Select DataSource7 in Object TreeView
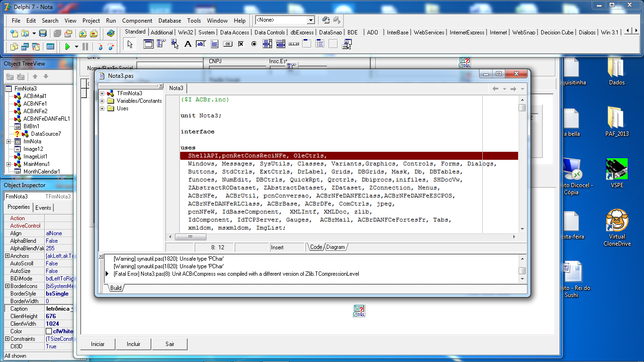 coord(46,134)
